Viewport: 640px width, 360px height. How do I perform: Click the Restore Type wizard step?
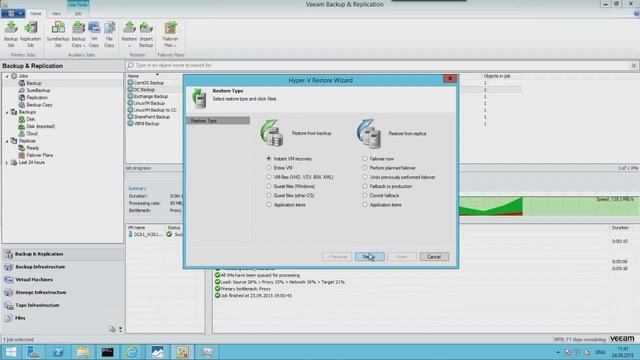[x=218, y=121]
